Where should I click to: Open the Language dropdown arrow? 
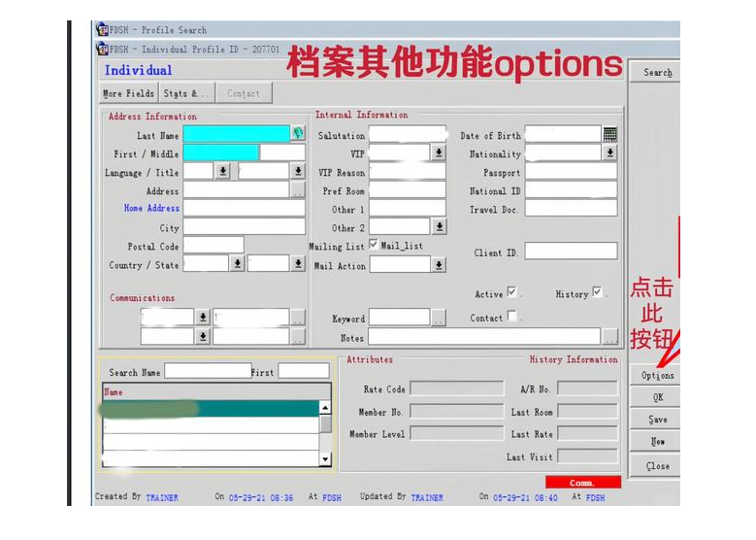(x=222, y=171)
